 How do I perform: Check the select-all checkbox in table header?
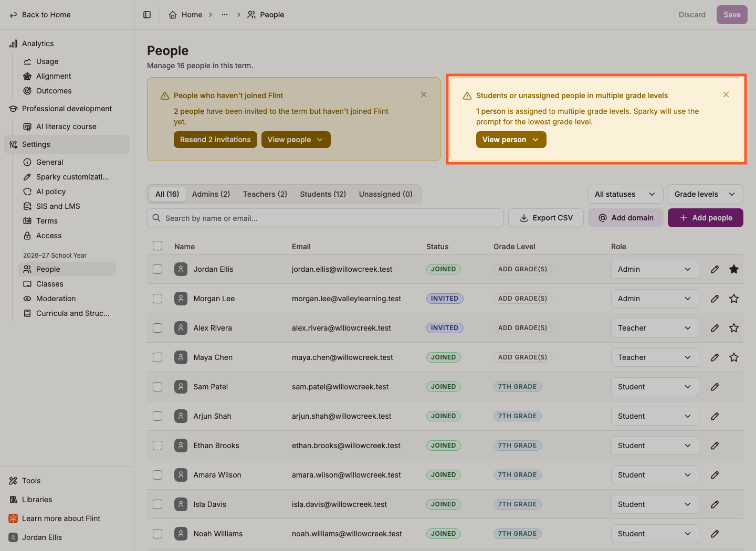click(x=157, y=246)
